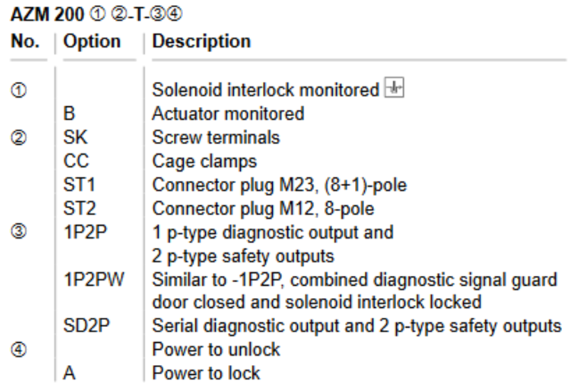The width and height of the screenshot is (570, 392).
Task: Select the 'CC' cage clamps option
Action: pos(76,161)
